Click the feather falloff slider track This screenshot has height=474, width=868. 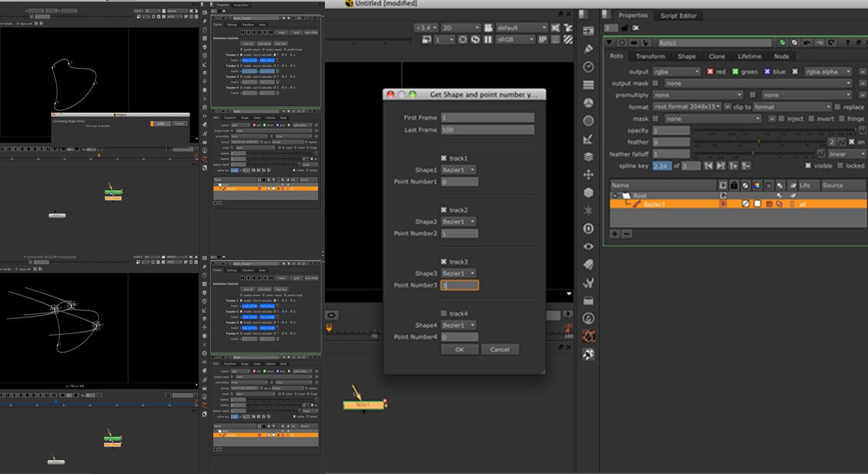(753, 154)
